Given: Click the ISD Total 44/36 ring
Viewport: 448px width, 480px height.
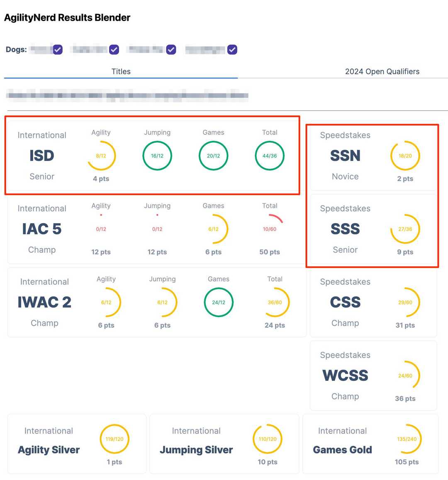Looking at the screenshot, I should [x=270, y=156].
